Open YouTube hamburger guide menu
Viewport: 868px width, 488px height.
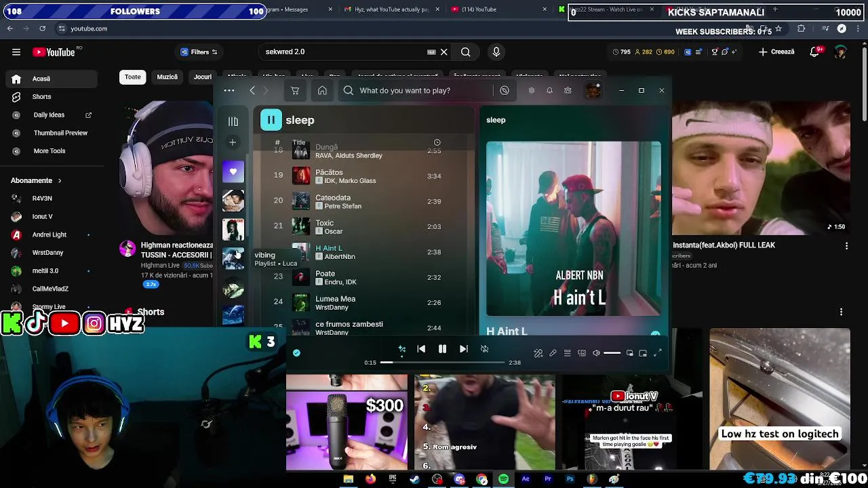[16, 52]
